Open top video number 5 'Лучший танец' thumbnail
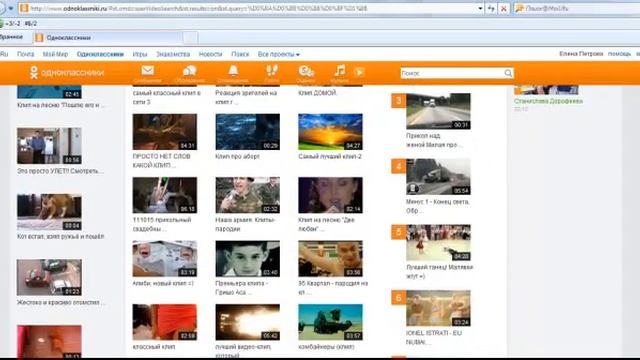This screenshot has height=360, width=640. pos(438,242)
